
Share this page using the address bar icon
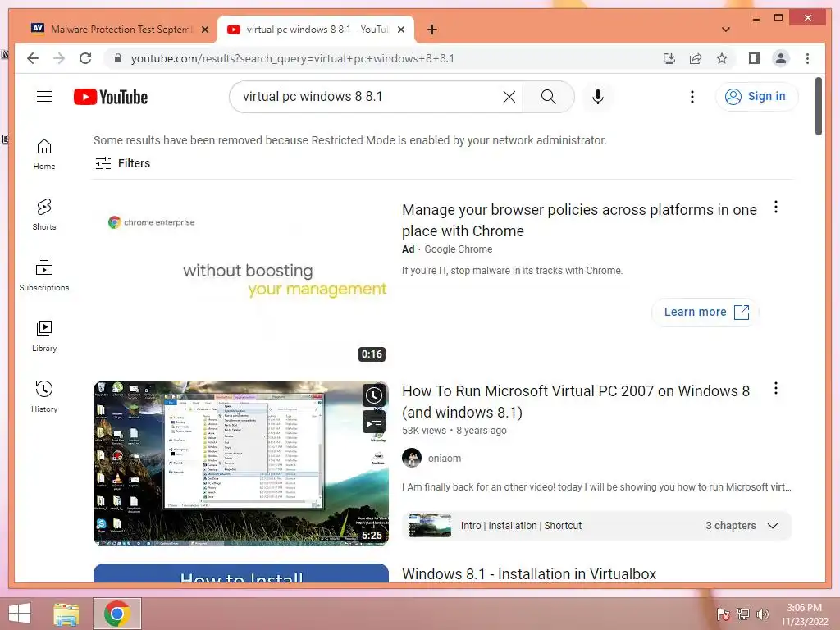696,58
